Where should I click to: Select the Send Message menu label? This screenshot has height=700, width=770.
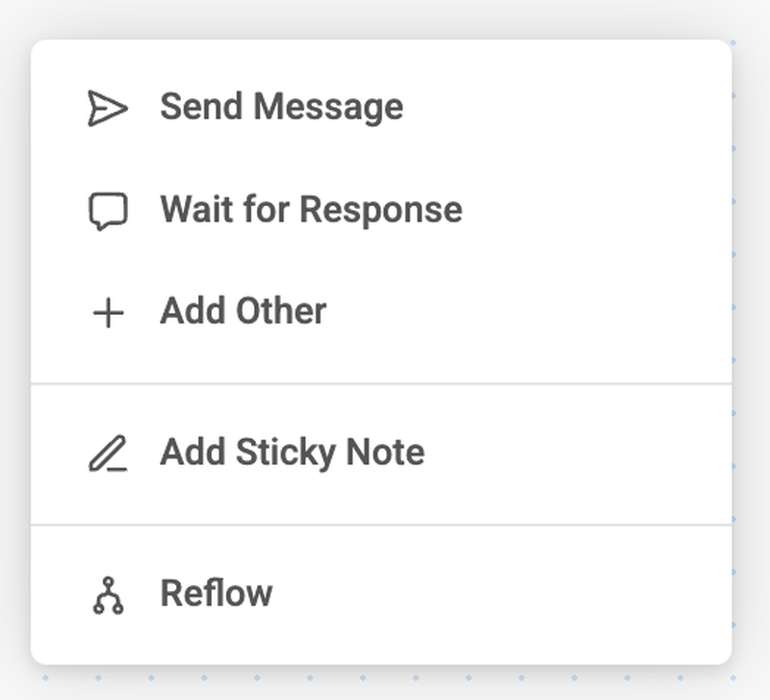[281, 107]
